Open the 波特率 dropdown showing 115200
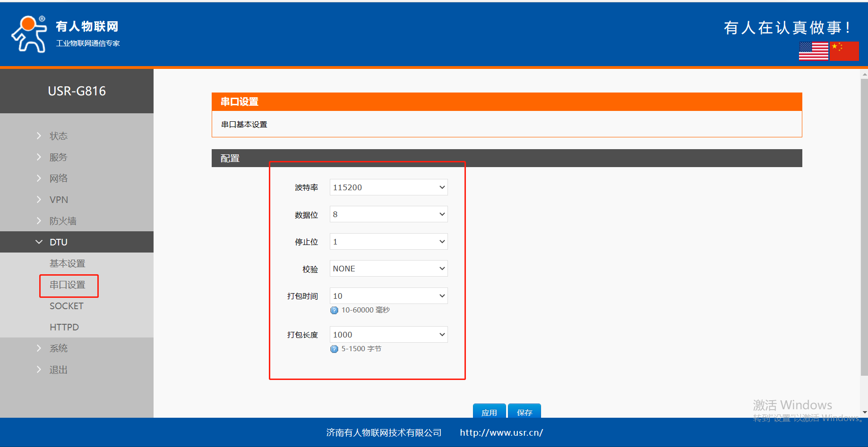868x447 pixels. 388,187
